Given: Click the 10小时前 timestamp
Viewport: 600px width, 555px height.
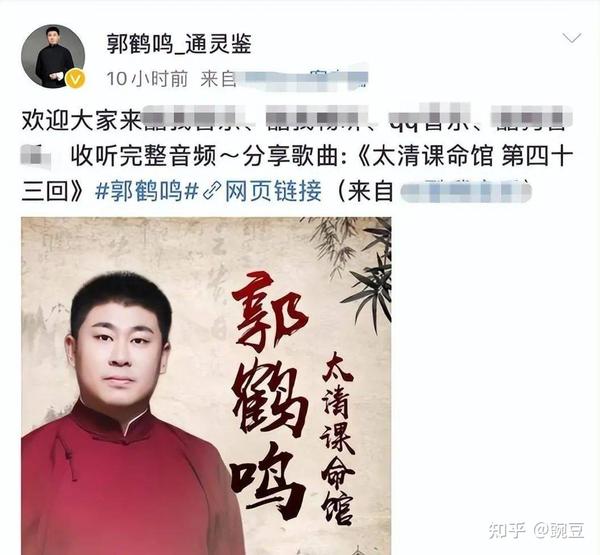Looking at the screenshot, I should tap(147, 79).
